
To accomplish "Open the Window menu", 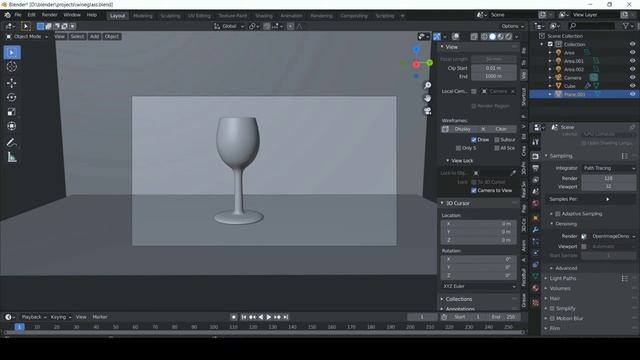I will pos(72,15).
